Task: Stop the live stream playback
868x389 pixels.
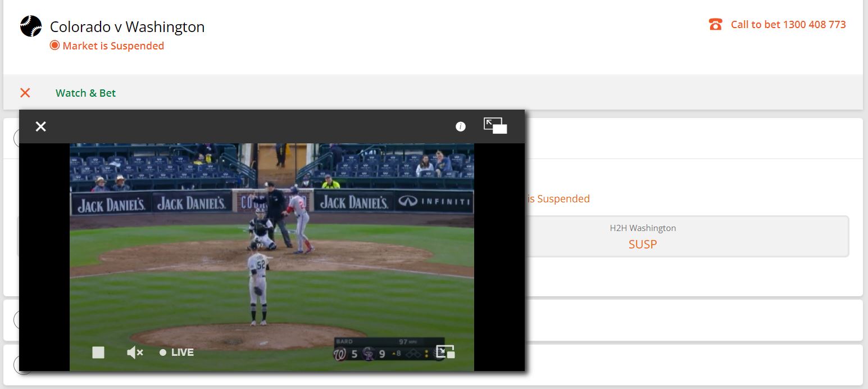Action: click(x=98, y=352)
